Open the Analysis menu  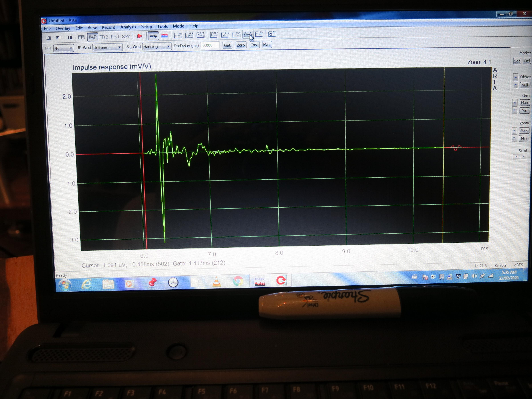pos(128,27)
